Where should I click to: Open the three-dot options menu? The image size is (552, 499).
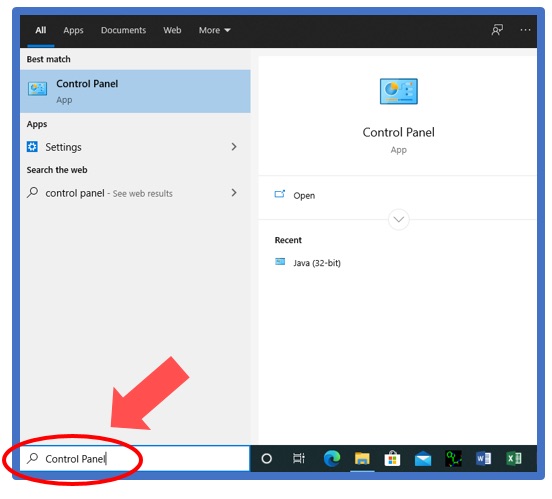[525, 30]
